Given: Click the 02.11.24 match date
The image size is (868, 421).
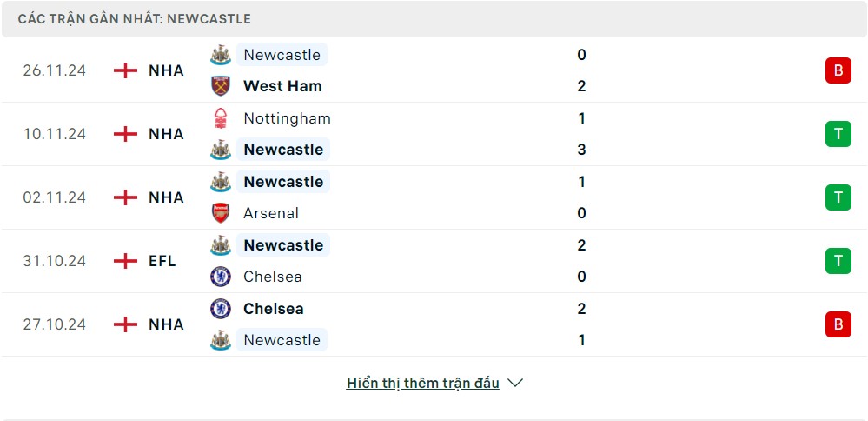Looking at the screenshot, I should pyautogui.click(x=55, y=197).
